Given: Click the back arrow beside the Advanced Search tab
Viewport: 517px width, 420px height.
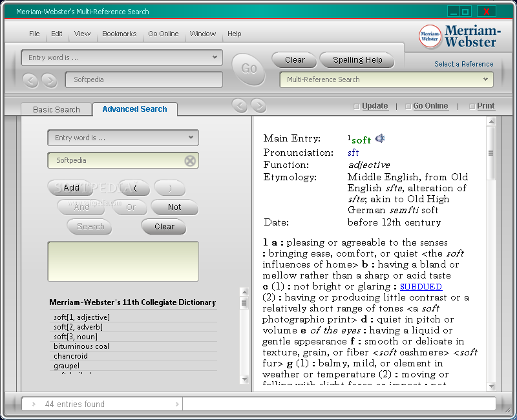Looking at the screenshot, I should (x=240, y=106).
